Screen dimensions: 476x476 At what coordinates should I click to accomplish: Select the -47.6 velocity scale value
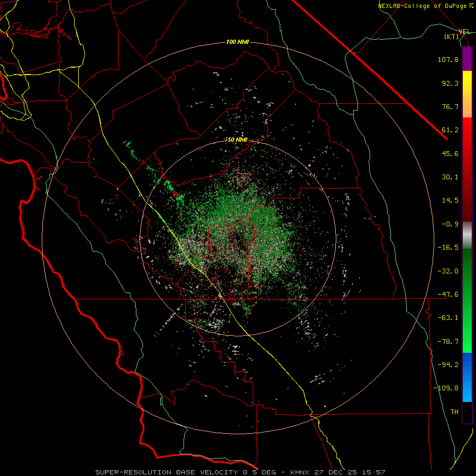(448, 295)
